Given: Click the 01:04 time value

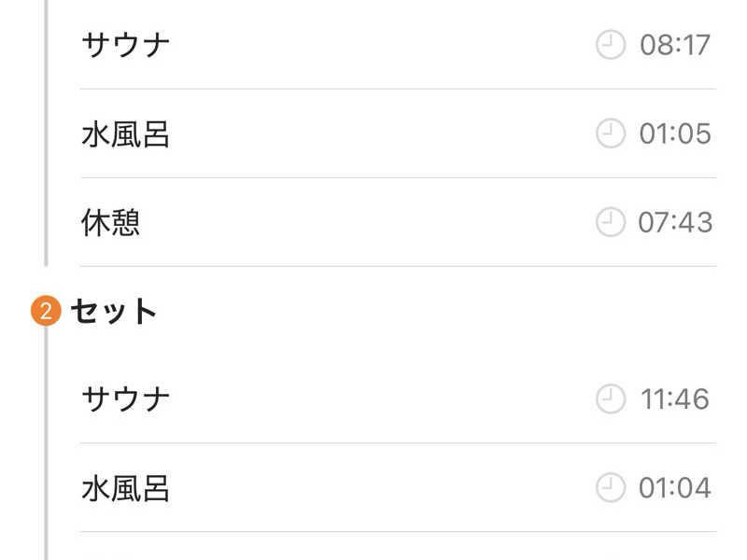Looking at the screenshot, I should (x=675, y=487).
